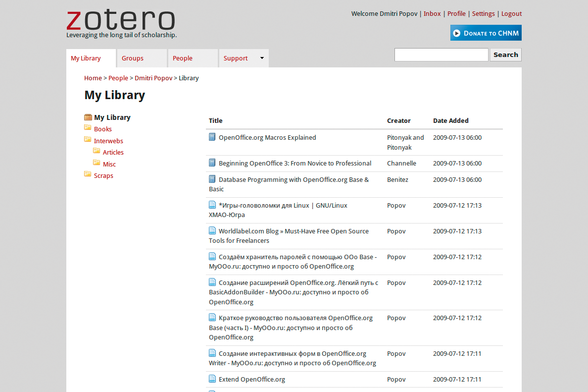588x392 pixels.
Task: Click the Donate to CHNM button
Action: click(x=486, y=33)
